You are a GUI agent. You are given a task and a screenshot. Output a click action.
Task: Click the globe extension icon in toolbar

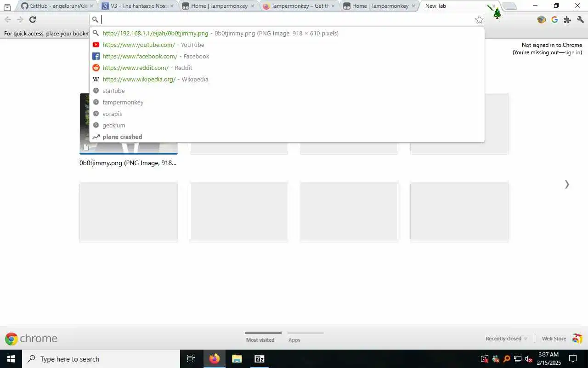coord(542,19)
